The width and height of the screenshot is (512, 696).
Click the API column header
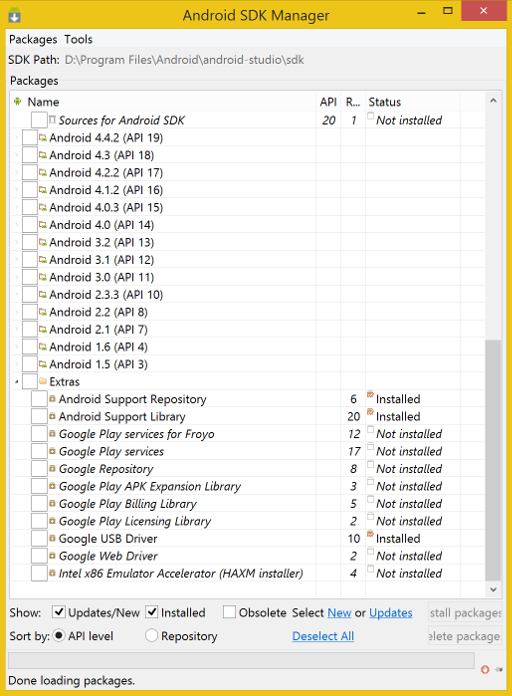(x=328, y=102)
